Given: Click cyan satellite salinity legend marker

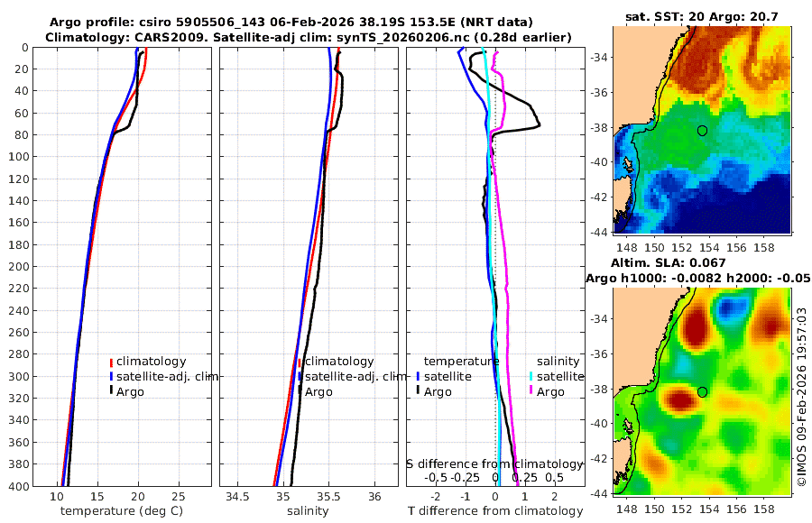Looking at the screenshot, I should tap(531, 376).
